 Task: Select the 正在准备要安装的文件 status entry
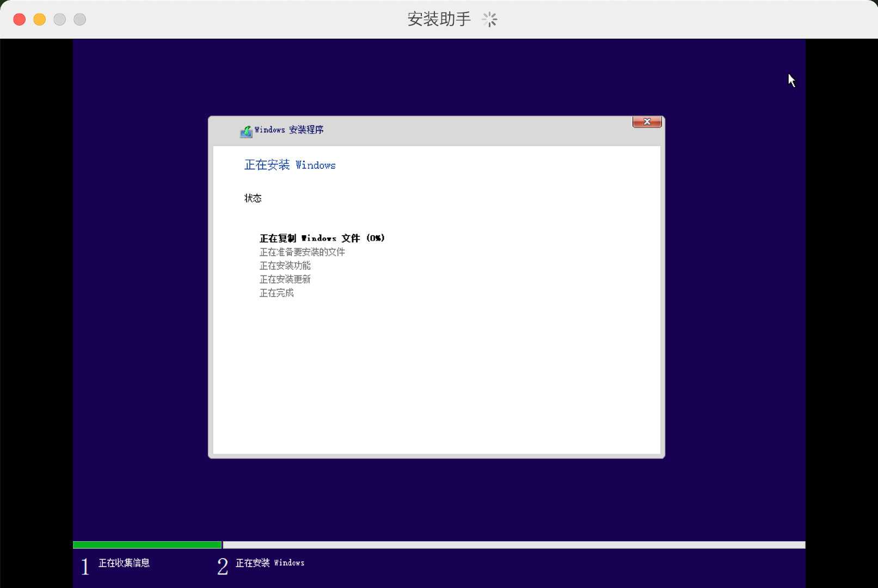pos(303,252)
